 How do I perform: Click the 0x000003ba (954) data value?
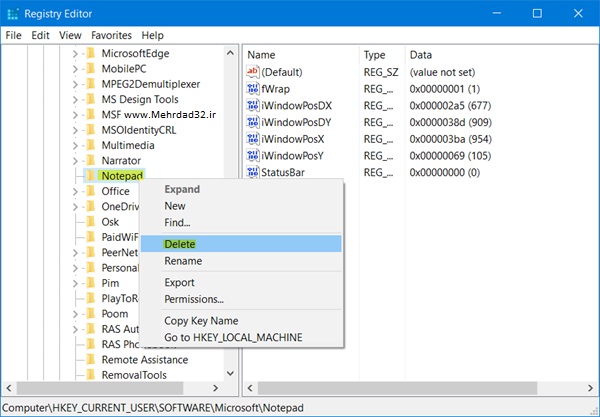450,139
